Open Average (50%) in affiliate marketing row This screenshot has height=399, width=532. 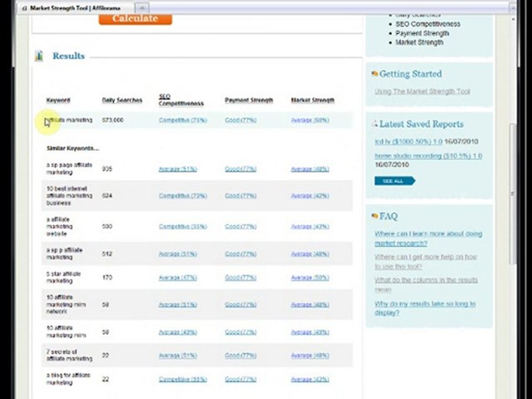pyautogui.click(x=310, y=120)
